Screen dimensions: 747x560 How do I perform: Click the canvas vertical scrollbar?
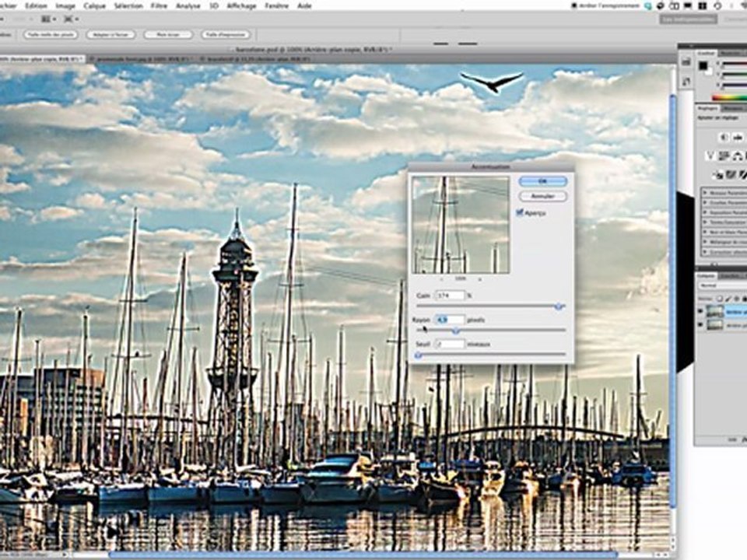(672, 303)
